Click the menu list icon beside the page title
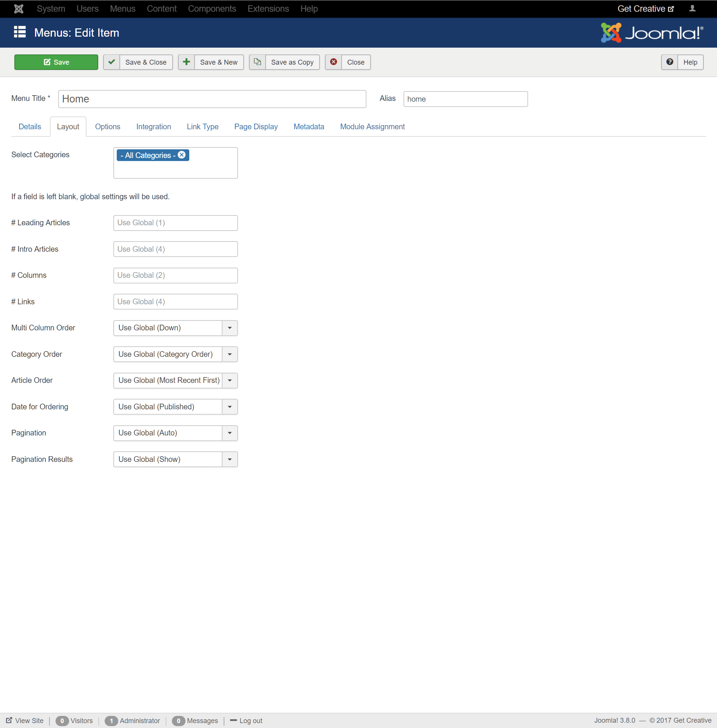The width and height of the screenshot is (717, 728). [20, 32]
